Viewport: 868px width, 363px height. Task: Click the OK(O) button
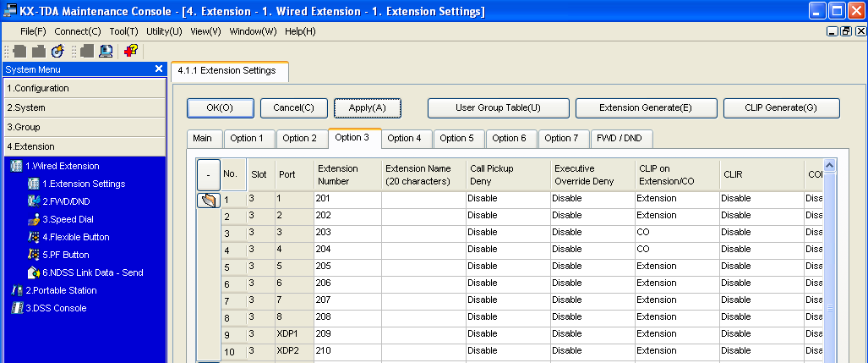coord(221,108)
